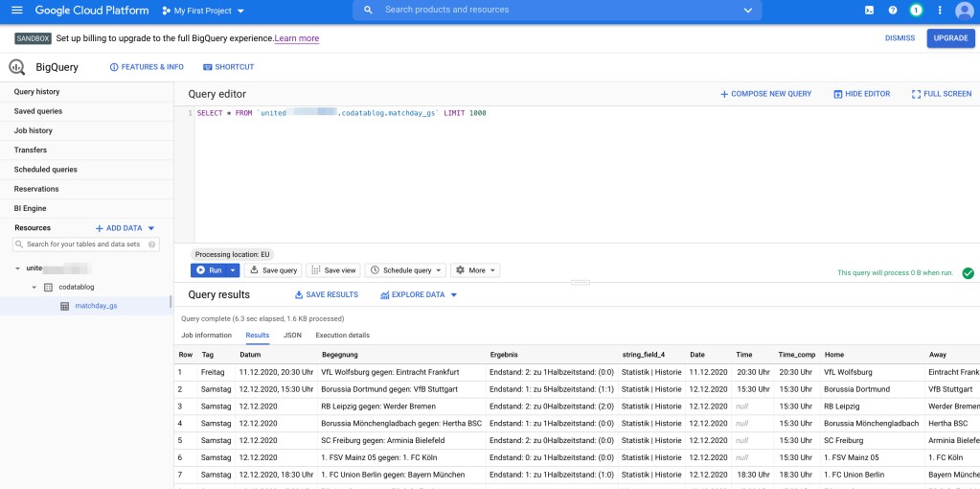Open the three-dot settings menu in header
The height and width of the screenshot is (489, 980).
coord(940,10)
